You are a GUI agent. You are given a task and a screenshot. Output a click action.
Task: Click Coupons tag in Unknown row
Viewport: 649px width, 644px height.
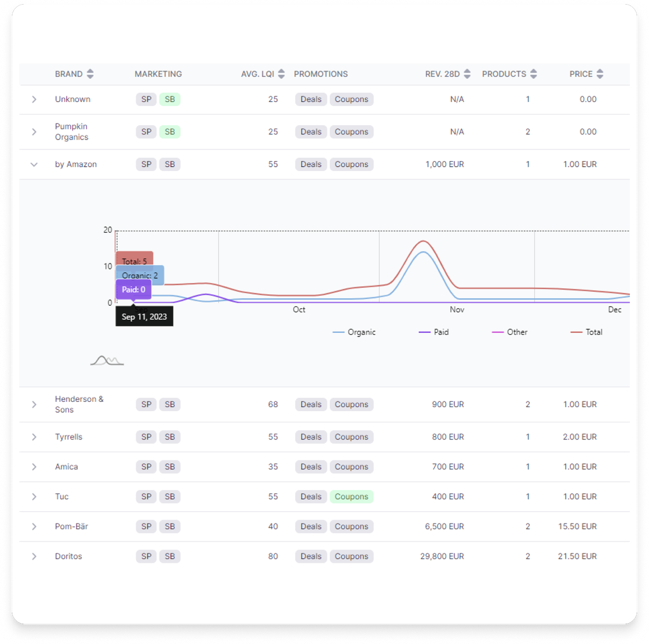[351, 99]
